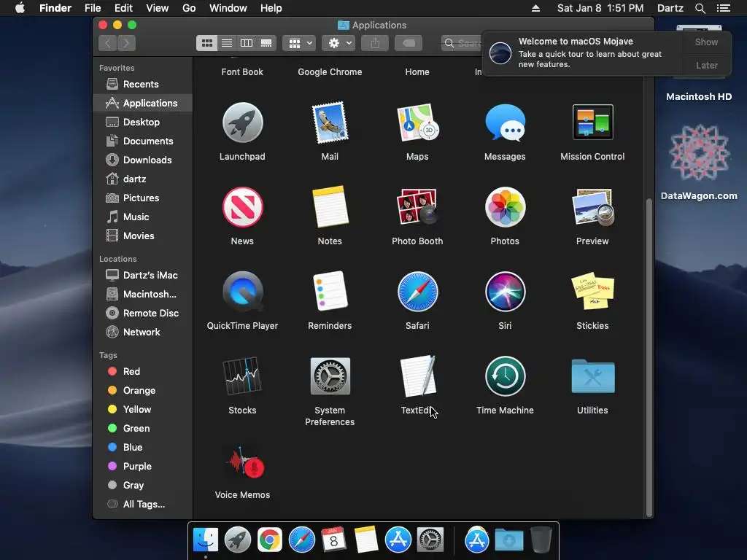Select the Notes app icon
747x560 pixels.
click(x=330, y=207)
